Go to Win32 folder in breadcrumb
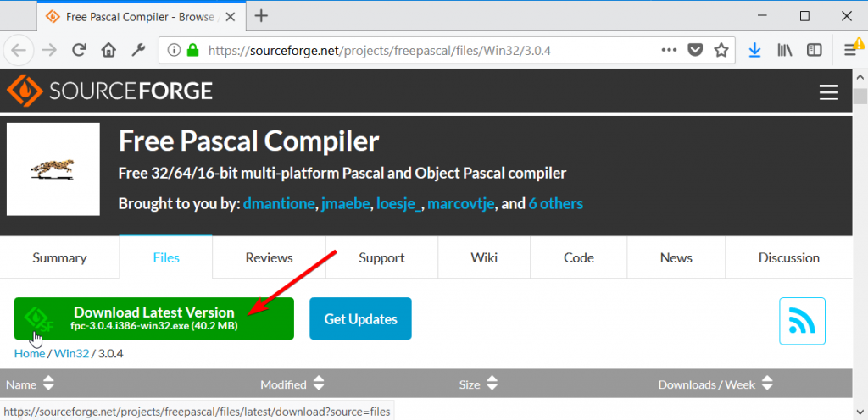This screenshot has width=868, height=420. (71, 354)
